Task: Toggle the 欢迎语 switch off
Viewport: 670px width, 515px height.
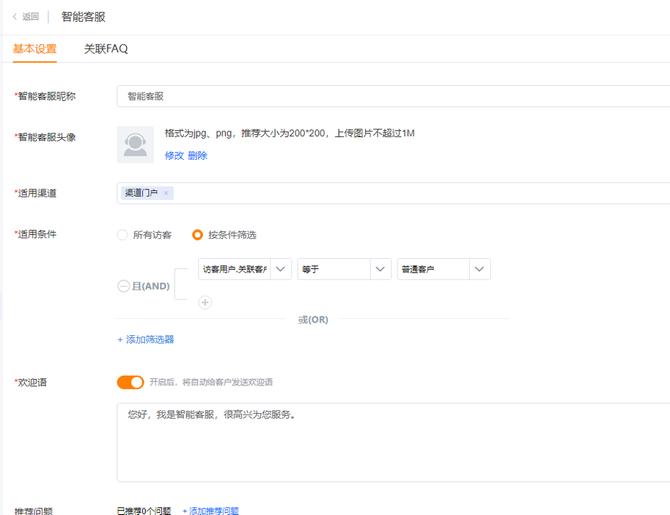Action: point(130,382)
